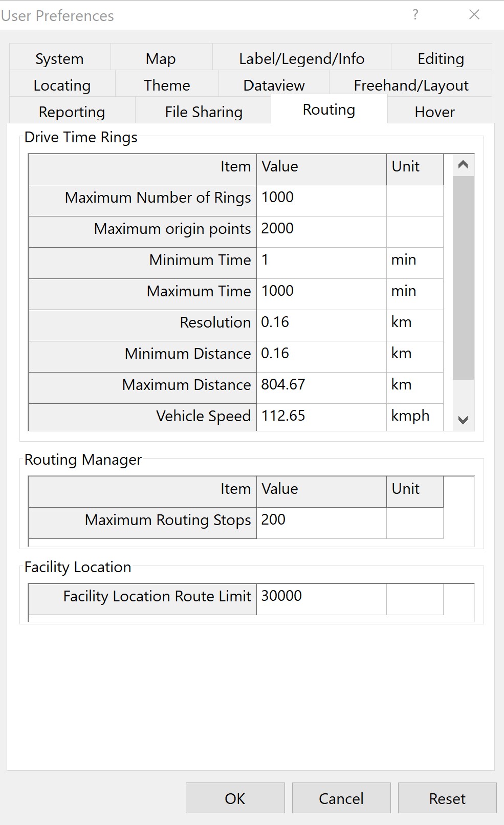Click the Facility Location Route Limit value
The image size is (504, 825).
[321, 596]
